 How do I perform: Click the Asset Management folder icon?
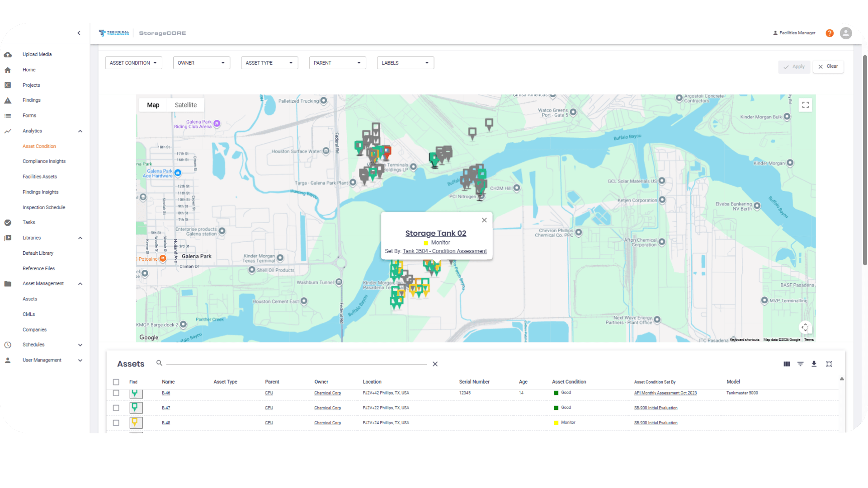(x=8, y=284)
